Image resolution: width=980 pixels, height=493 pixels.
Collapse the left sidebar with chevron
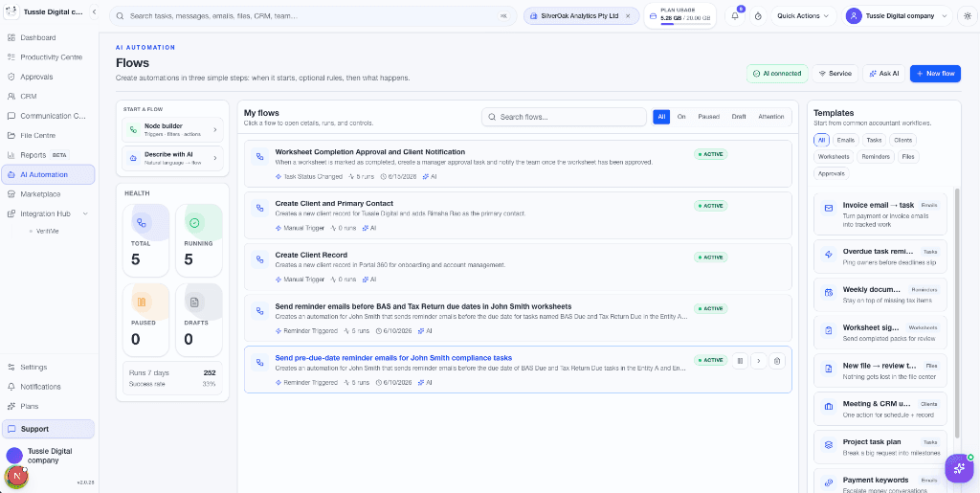click(94, 11)
